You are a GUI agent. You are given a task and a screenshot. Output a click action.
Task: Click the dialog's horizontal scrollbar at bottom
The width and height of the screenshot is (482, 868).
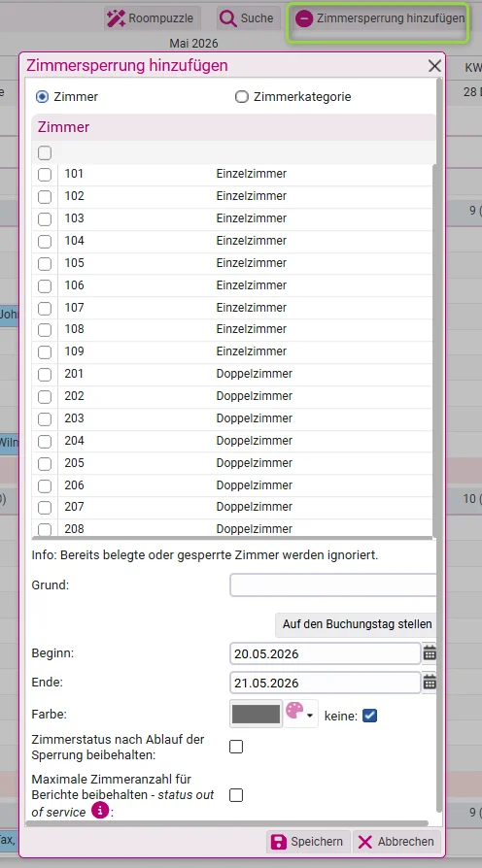[227, 823]
